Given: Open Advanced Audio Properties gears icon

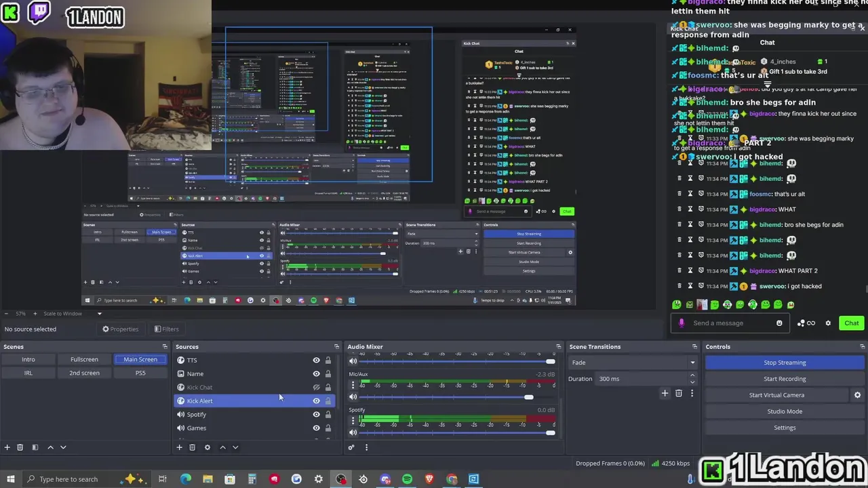Looking at the screenshot, I should click(351, 447).
